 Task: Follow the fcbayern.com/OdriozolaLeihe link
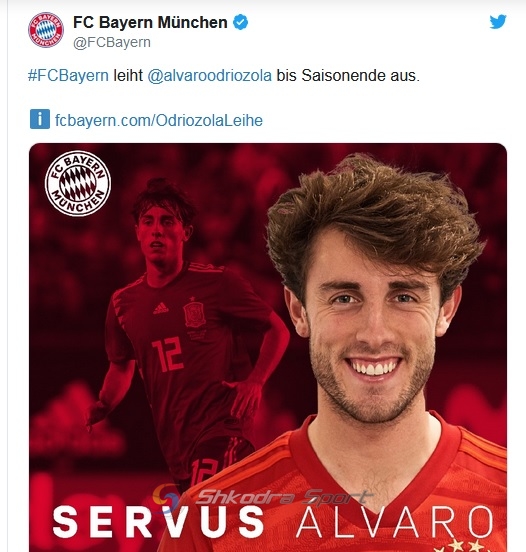click(159, 120)
